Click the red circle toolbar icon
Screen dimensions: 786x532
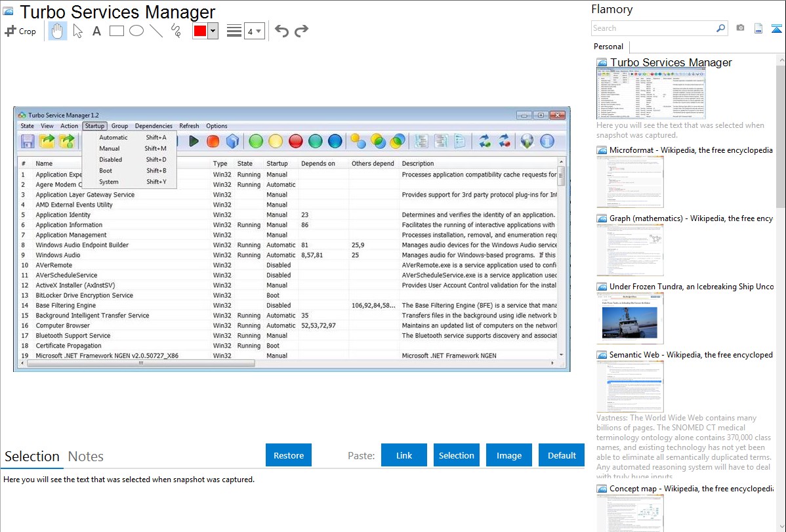tap(296, 142)
